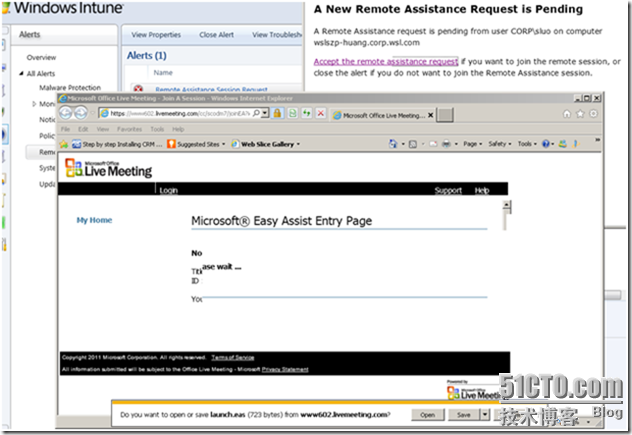Open the Save dropdown arrow
The width and height of the screenshot is (632, 435).
pos(485,414)
